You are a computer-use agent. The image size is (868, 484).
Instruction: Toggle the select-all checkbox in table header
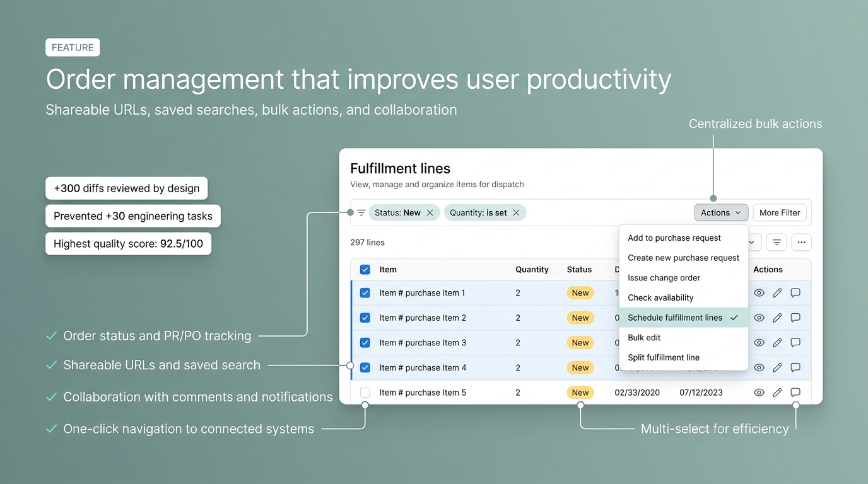(x=365, y=270)
